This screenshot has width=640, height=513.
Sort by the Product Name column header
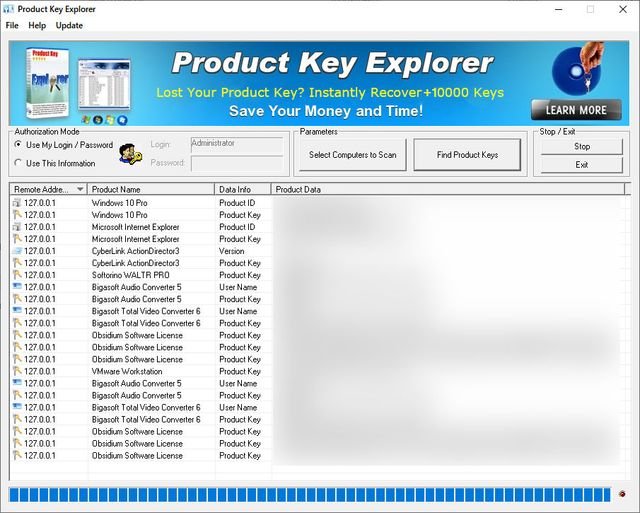[151, 189]
